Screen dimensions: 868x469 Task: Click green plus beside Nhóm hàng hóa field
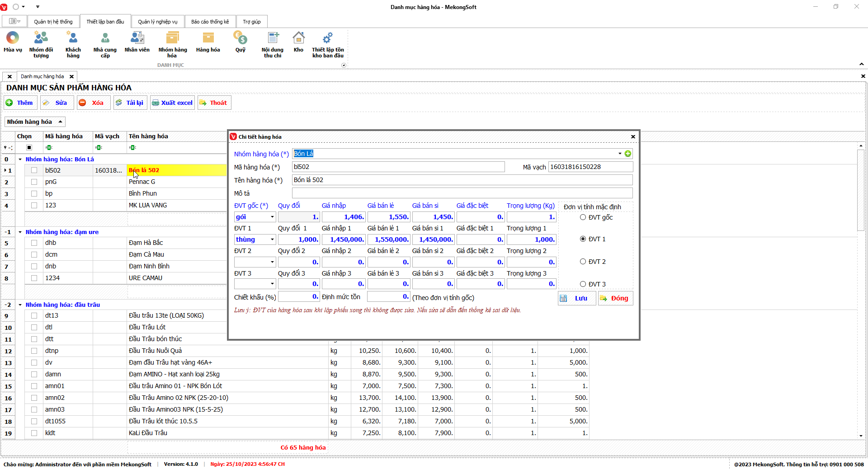[628, 154]
